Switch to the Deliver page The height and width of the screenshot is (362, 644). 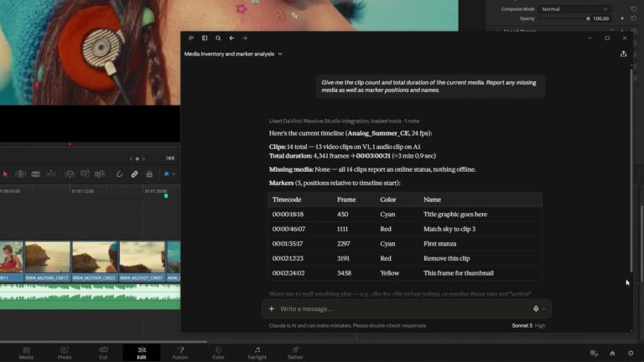tap(295, 353)
